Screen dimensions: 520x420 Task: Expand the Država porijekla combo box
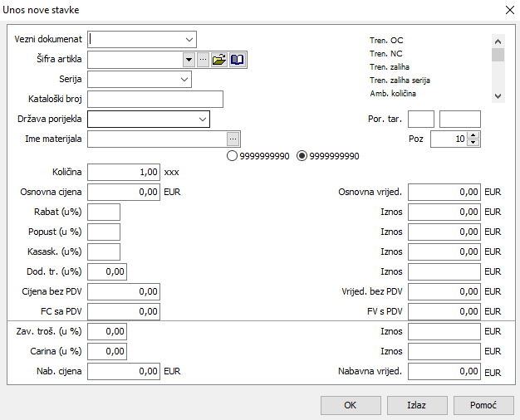tap(203, 120)
